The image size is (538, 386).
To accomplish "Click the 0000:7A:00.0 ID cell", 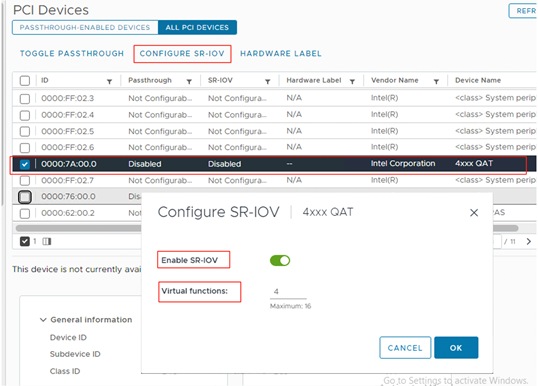I will pyautogui.click(x=69, y=164).
